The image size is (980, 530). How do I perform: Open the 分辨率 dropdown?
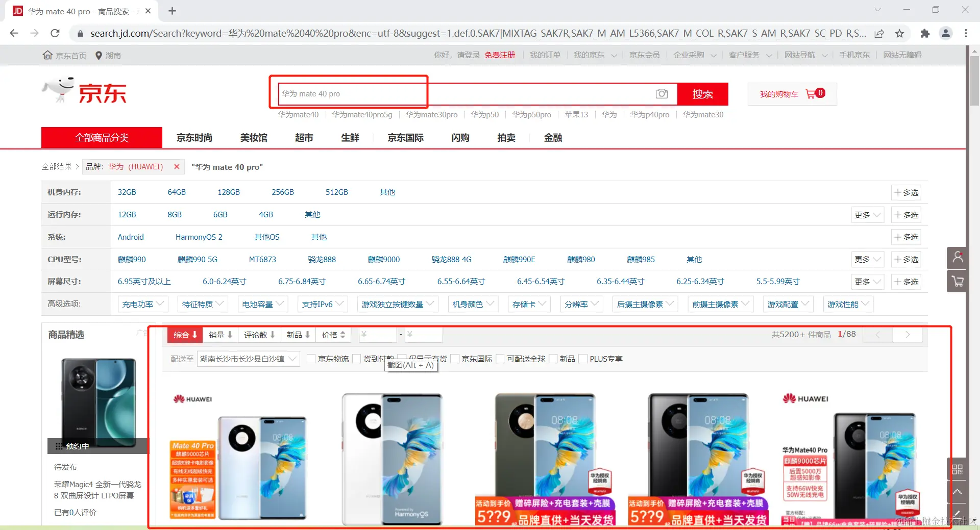[581, 304]
